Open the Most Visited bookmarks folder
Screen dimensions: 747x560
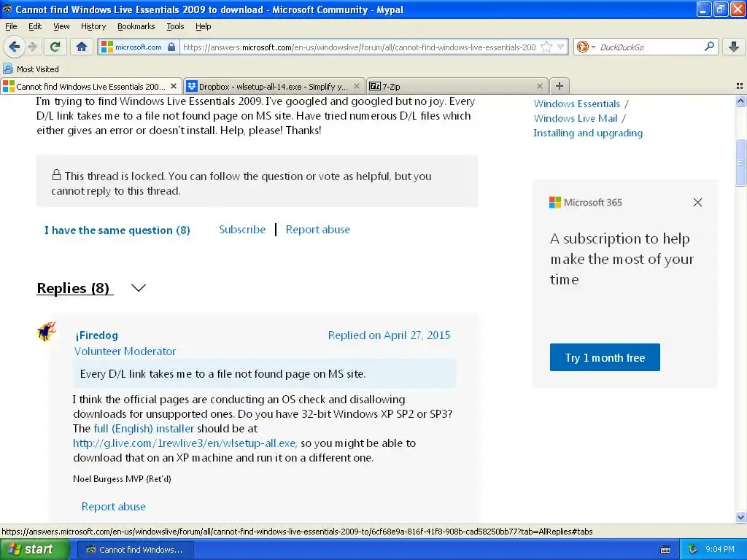(x=31, y=69)
